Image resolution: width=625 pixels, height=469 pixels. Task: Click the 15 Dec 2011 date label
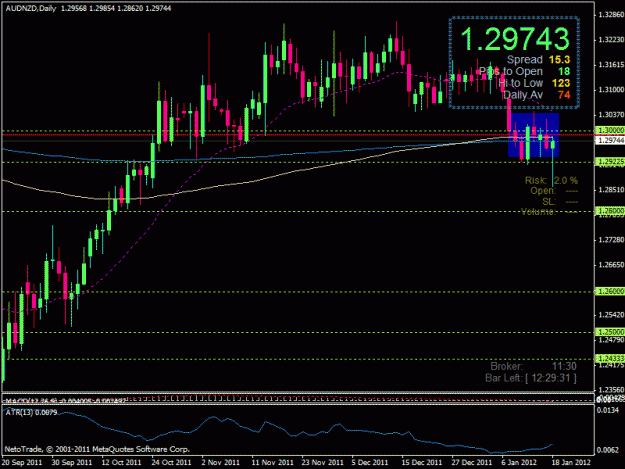422,463
